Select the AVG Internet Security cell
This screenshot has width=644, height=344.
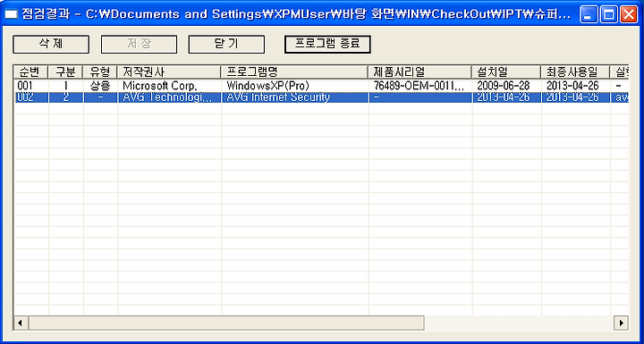(295, 97)
